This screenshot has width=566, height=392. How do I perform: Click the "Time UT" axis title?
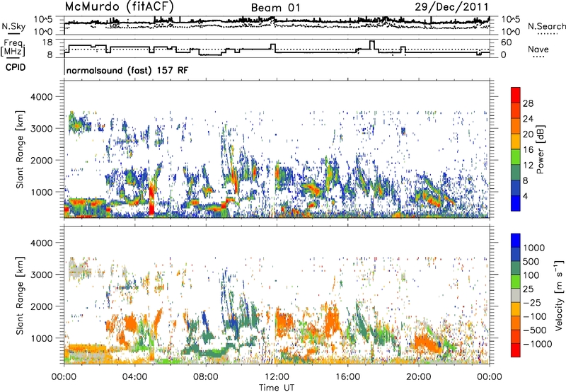point(277,388)
